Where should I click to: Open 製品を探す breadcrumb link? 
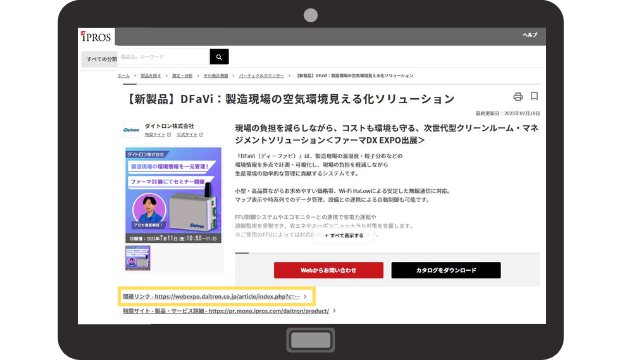(x=151, y=76)
